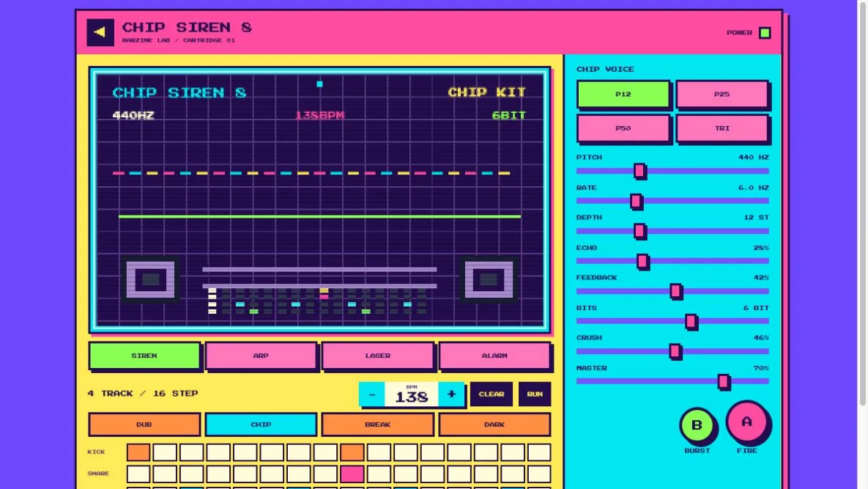Click the 138 BPM value field

click(x=412, y=394)
